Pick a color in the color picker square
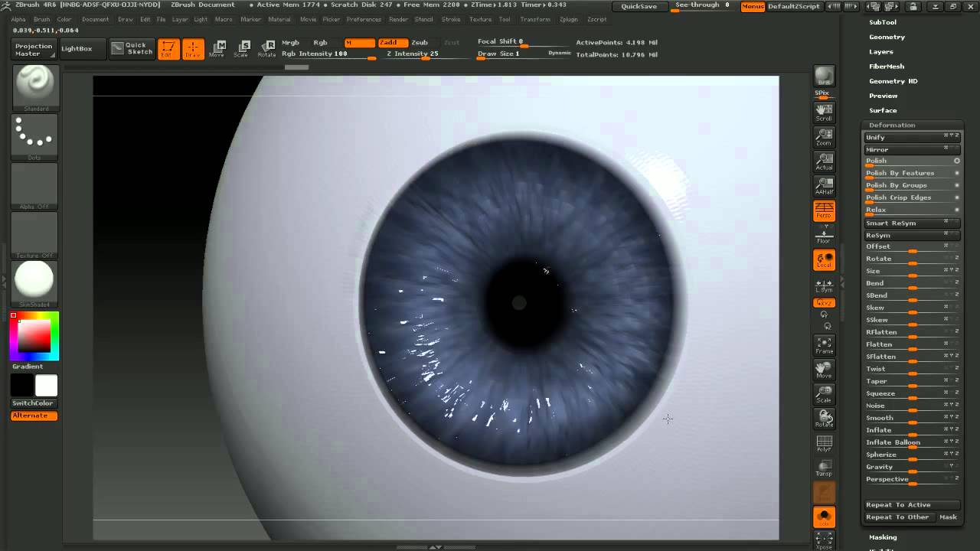This screenshot has width=980, height=551. (34, 336)
